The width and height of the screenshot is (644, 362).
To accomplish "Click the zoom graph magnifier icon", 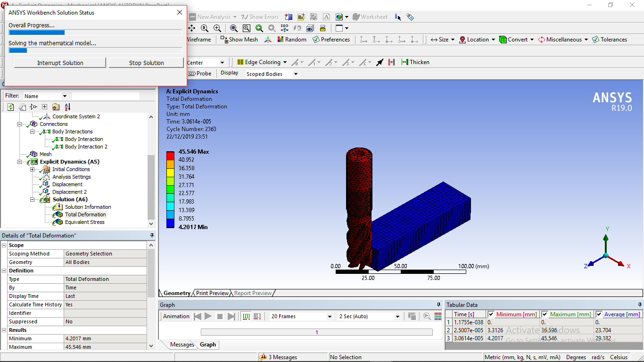I will [427, 316].
